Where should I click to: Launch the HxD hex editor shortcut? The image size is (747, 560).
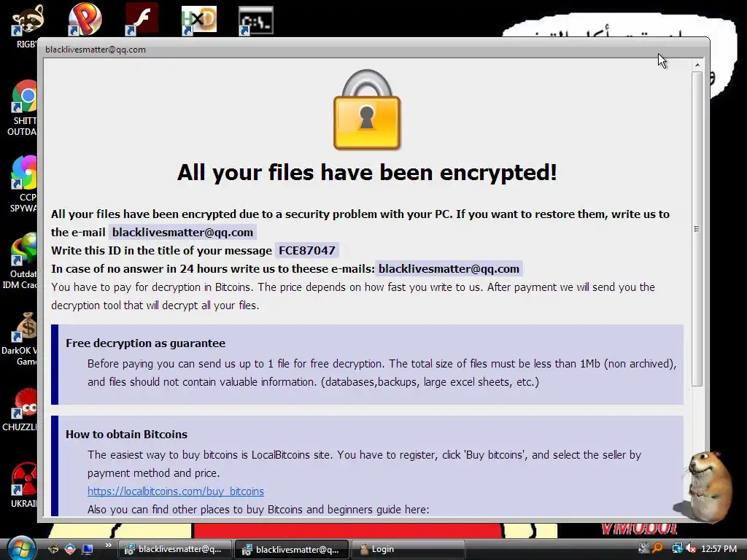[199, 20]
